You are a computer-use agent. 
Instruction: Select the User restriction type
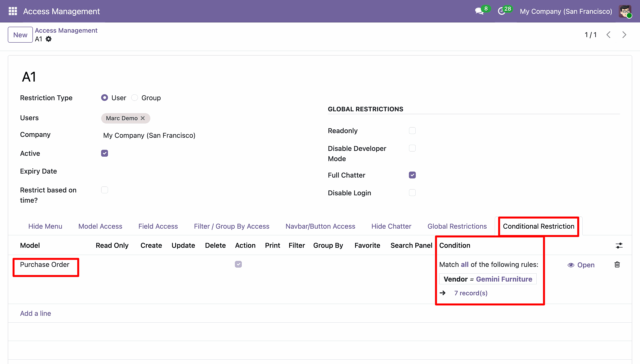tap(104, 98)
